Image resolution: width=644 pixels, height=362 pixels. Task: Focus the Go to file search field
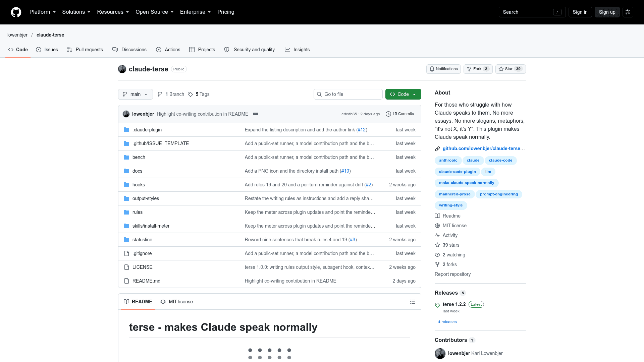coord(348,94)
